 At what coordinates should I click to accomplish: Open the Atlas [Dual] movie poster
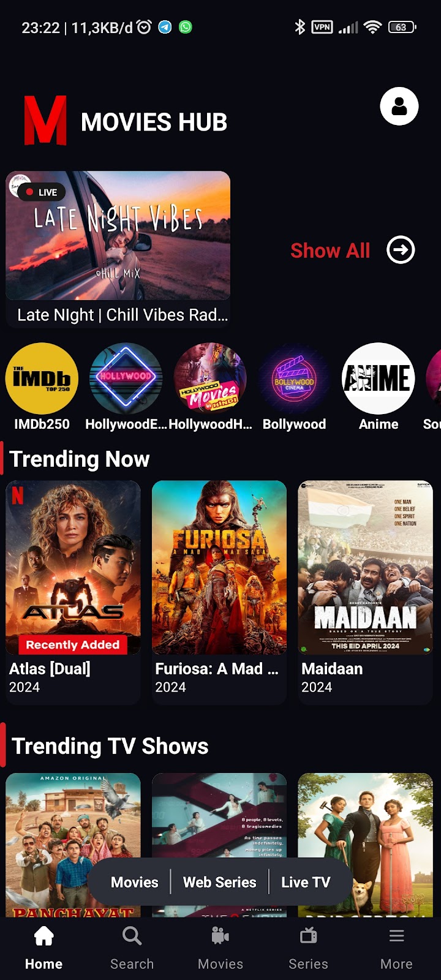73,568
